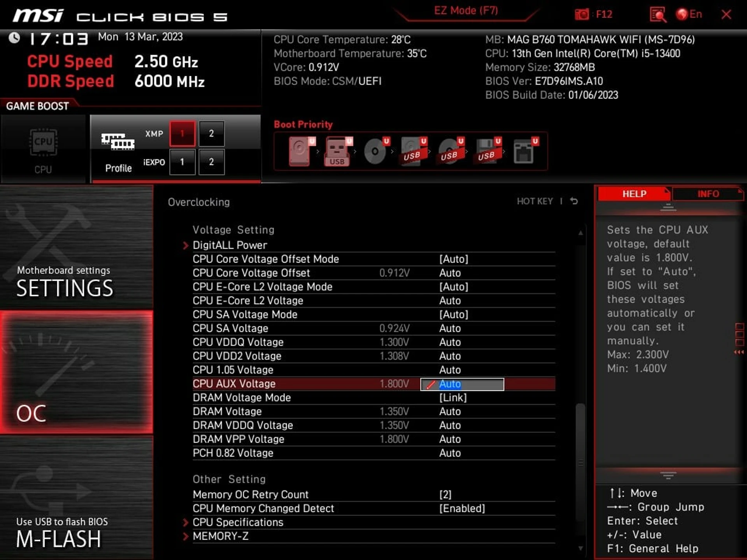Viewport: 747px width, 560px height.
Task: Expand the MEMORY-Z submenu
Action: point(220,536)
